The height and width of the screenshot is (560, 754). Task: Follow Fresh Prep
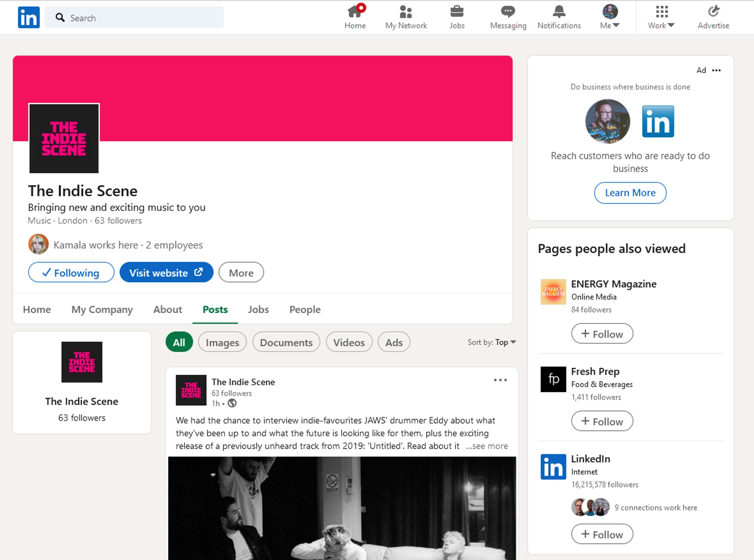(x=602, y=421)
